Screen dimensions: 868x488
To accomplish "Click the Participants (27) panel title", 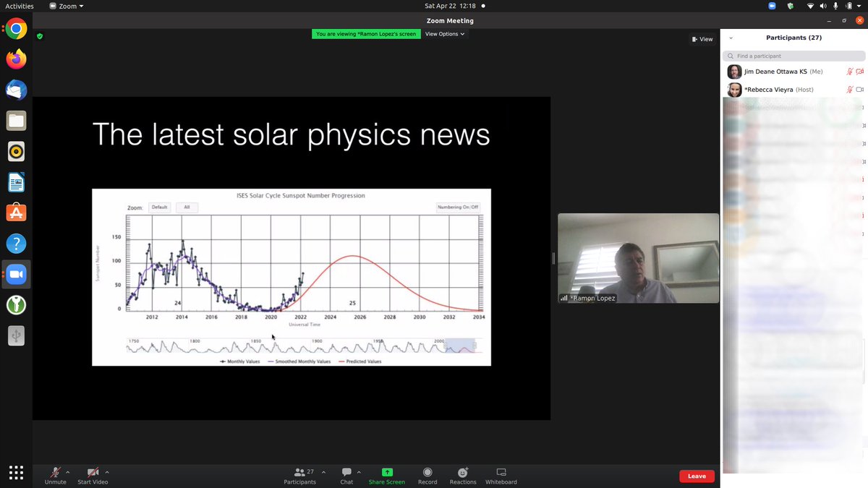I will (794, 38).
